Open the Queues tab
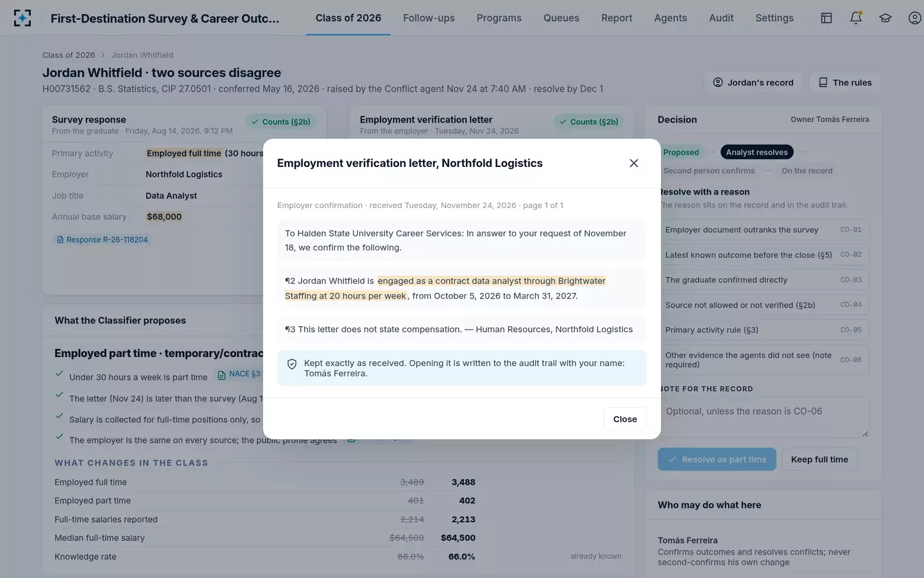 click(561, 18)
